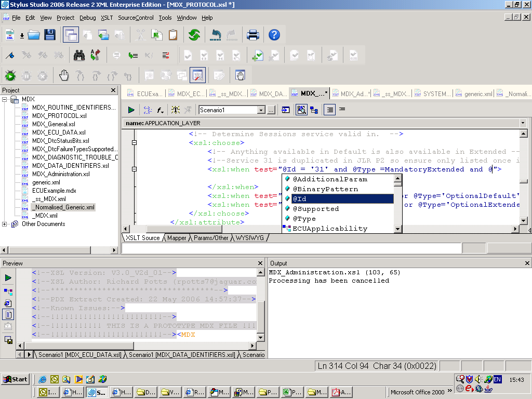Click the scenario browse ellipsis button
The height and width of the screenshot is (399, 532).
[x=271, y=110]
